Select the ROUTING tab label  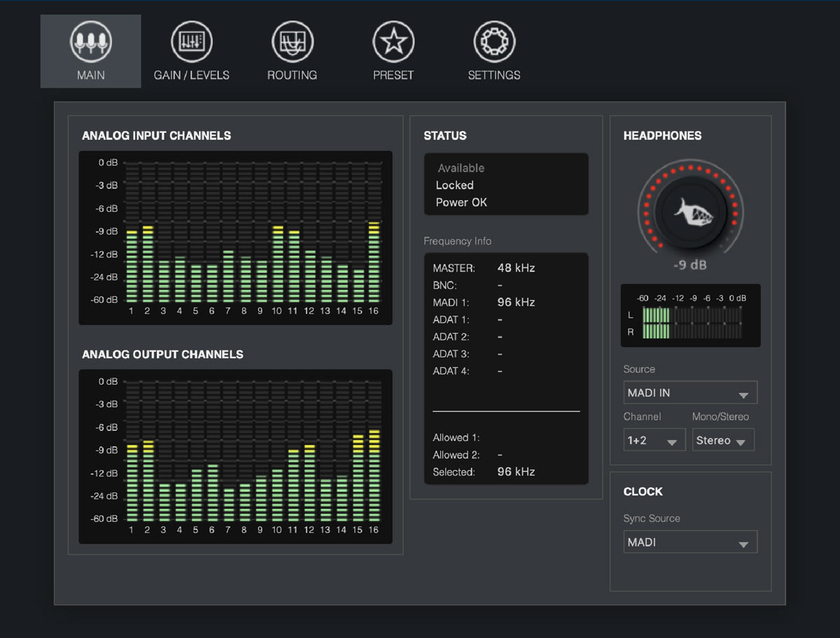[292, 75]
